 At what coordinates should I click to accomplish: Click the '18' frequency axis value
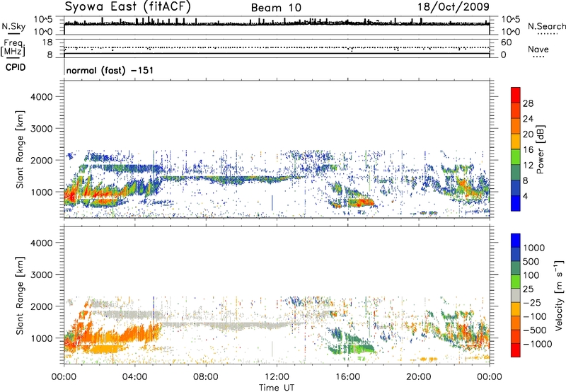click(47, 42)
